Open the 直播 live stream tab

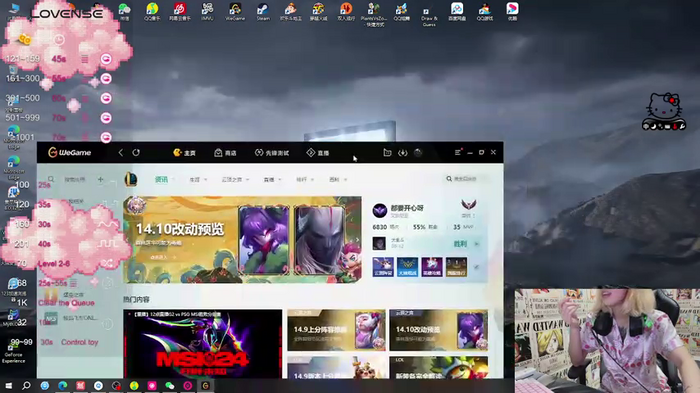(318, 153)
